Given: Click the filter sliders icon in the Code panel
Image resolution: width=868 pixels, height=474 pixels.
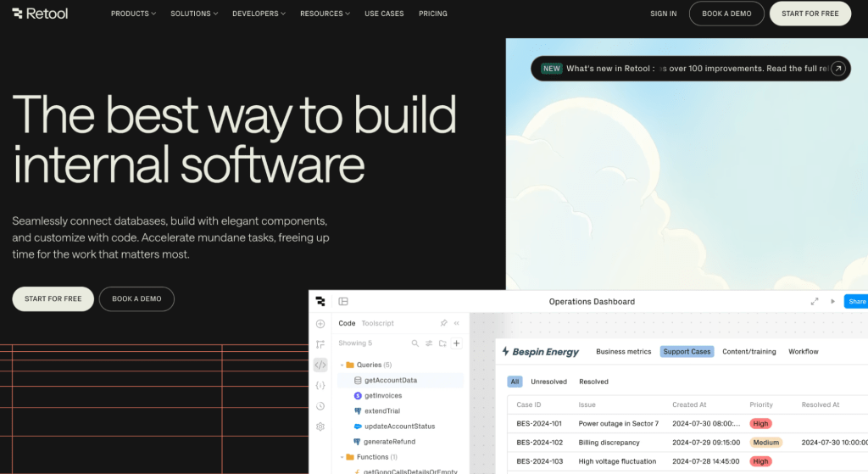Looking at the screenshot, I should [429, 343].
